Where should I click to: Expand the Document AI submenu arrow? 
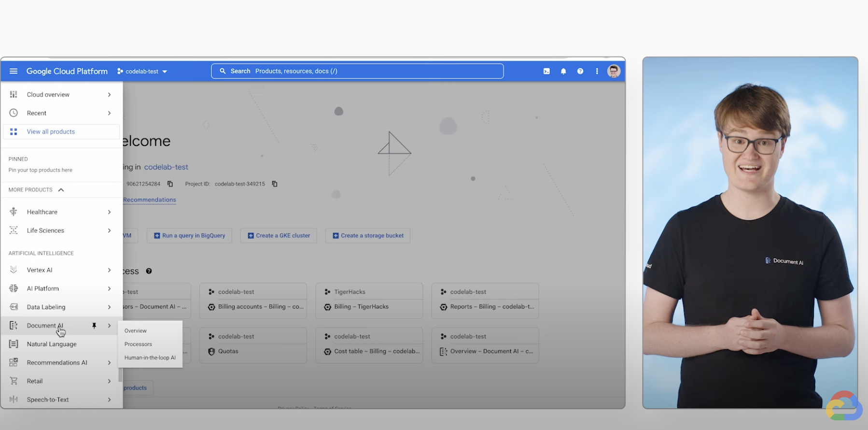[109, 326]
